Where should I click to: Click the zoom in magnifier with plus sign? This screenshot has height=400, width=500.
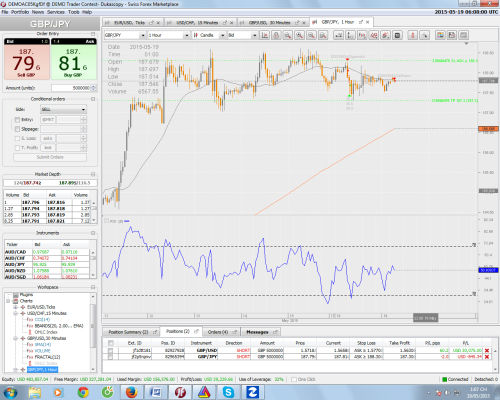click(x=299, y=35)
